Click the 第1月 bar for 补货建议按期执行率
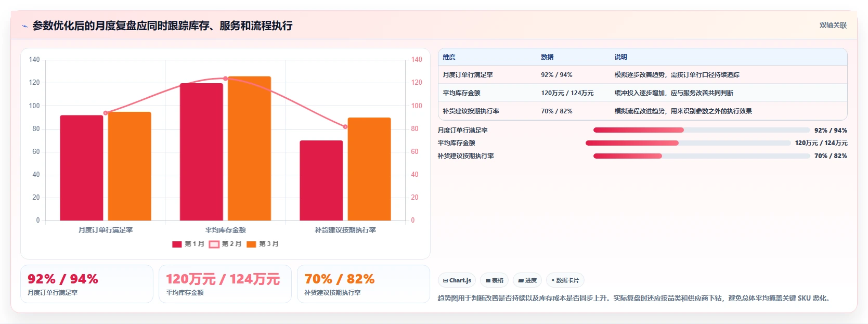The height and width of the screenshot is (324, 868). click(321, 180)
